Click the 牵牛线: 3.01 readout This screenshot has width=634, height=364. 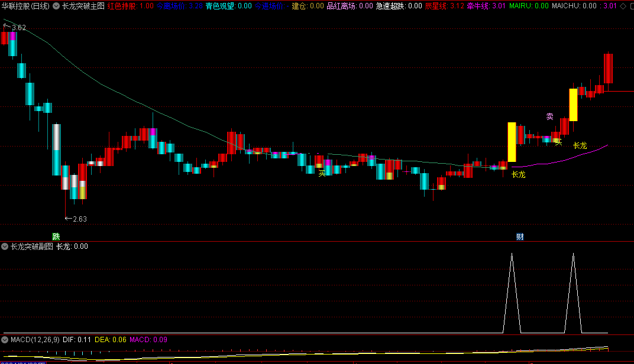click(486, 6)
